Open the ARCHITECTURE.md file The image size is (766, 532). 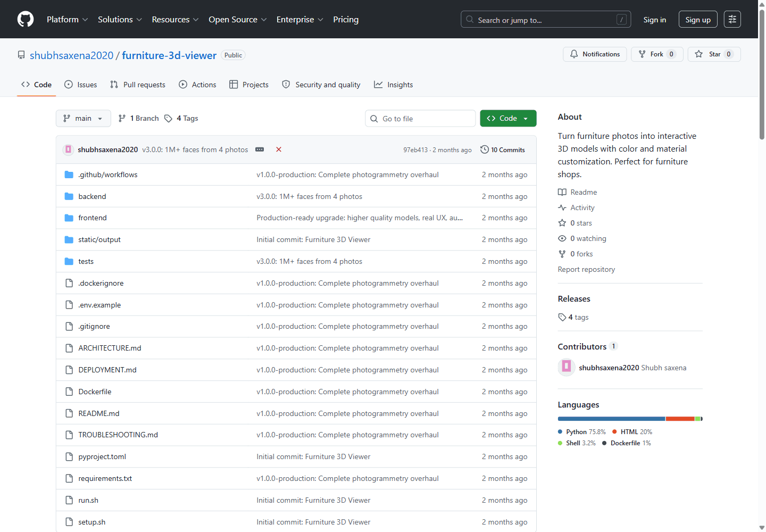pos(110,348)
